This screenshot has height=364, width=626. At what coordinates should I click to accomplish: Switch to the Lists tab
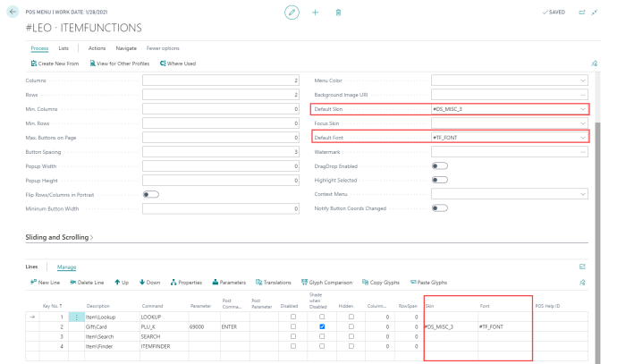click(63, 47)
